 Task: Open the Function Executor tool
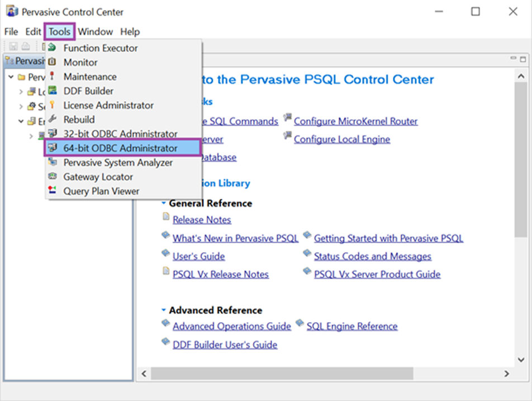coord(123,48)
